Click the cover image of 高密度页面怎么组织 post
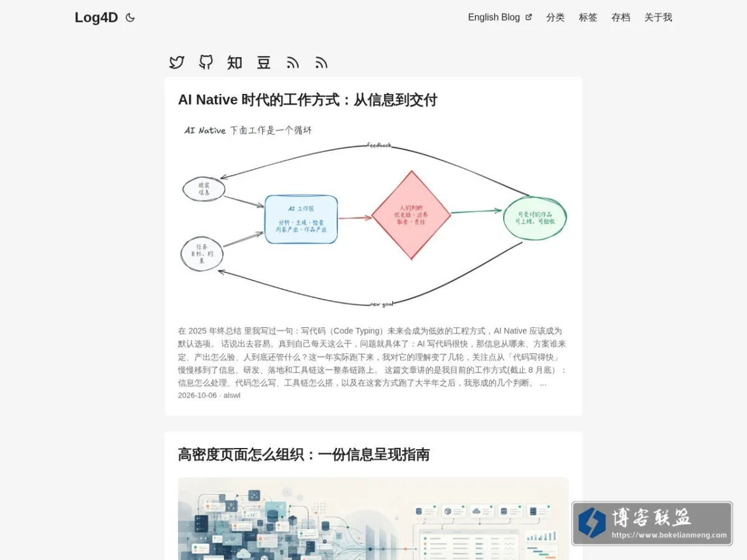 tap(374, 518)
